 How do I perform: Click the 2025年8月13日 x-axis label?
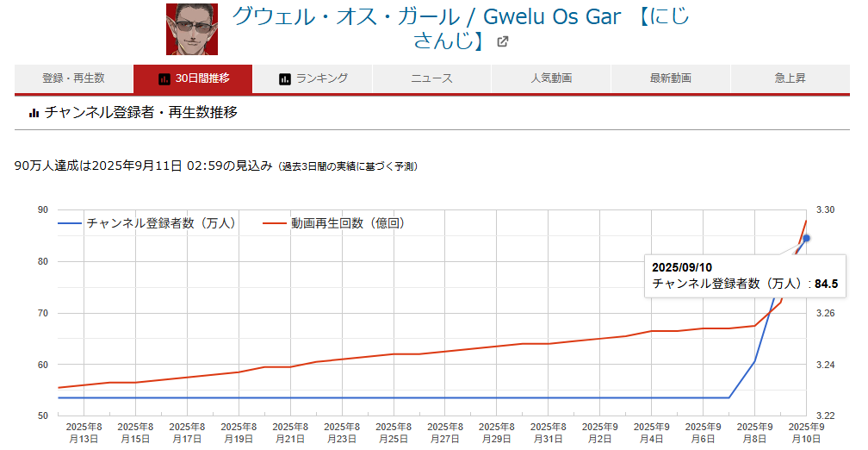(x=84, y=433)
